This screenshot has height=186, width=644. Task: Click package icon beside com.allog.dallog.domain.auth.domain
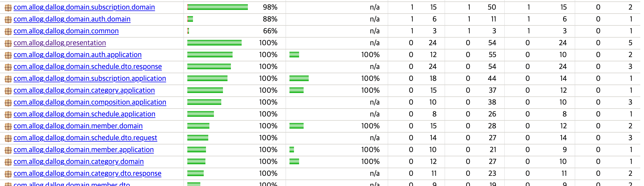point(8,20)
